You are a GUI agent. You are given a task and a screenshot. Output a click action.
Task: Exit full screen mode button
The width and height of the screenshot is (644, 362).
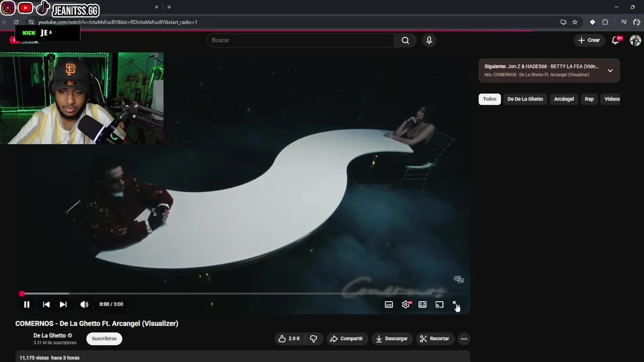[456, 305]
